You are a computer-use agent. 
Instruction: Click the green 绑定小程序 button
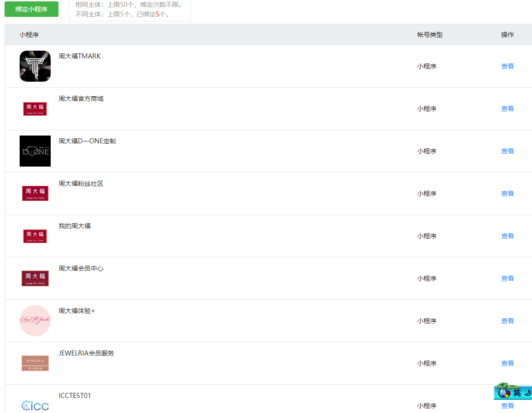pos(31,9)
